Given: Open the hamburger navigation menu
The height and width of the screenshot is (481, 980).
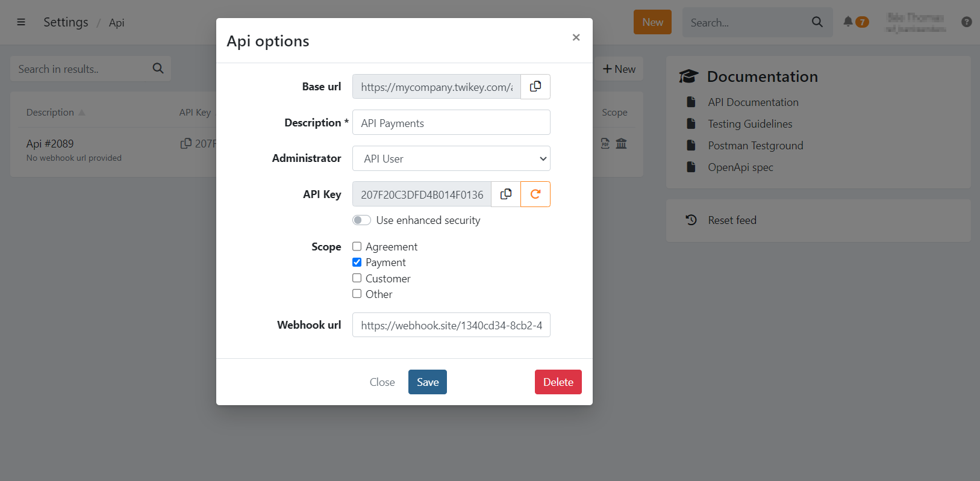Looking at the screenshot, I should [x=21, y=22].
